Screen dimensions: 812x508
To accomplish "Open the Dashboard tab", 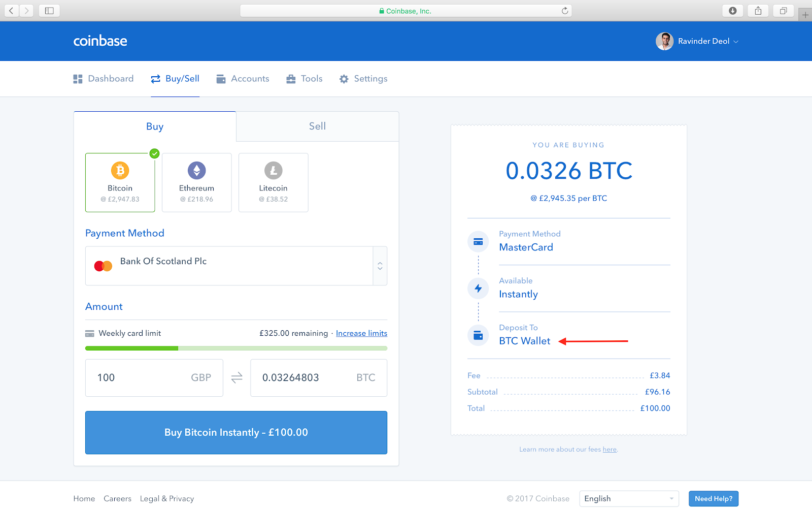I will (x=104, y=79).
